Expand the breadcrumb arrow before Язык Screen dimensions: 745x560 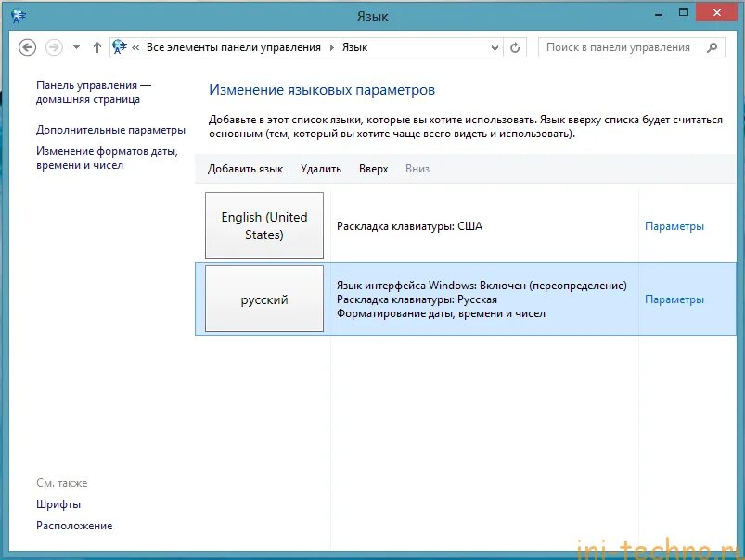tap(331, 47)
